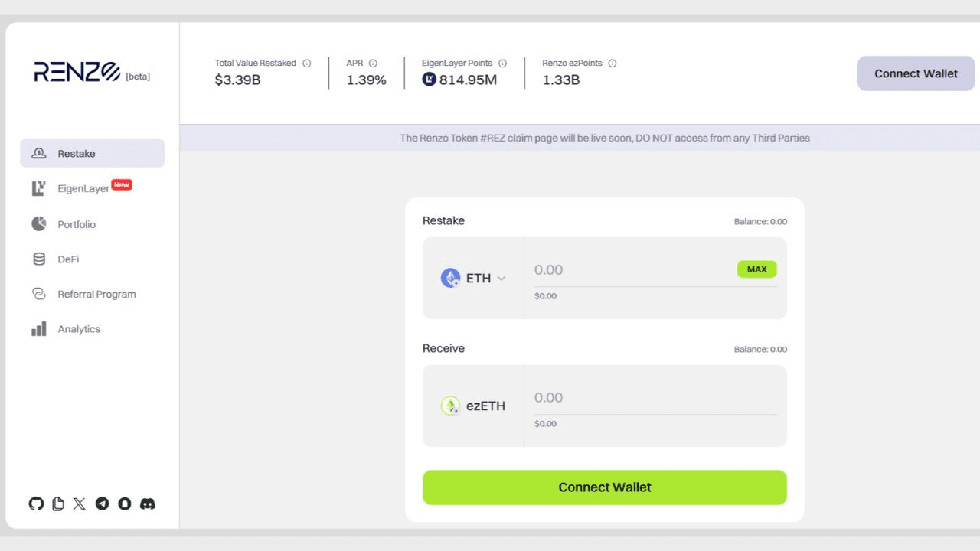Screen dimensions: 980x551
Task: Click the RENZO logo
Action: [x=77, y=73]
